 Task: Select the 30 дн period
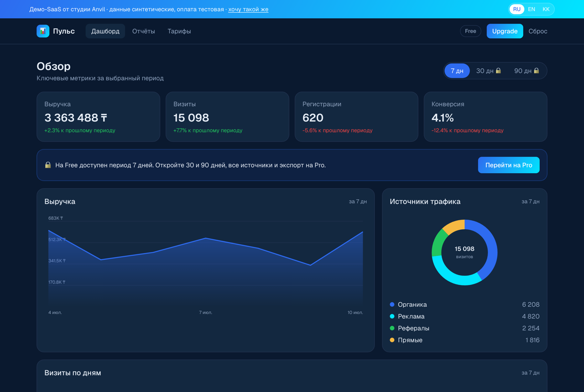click(x=489, y=71)
